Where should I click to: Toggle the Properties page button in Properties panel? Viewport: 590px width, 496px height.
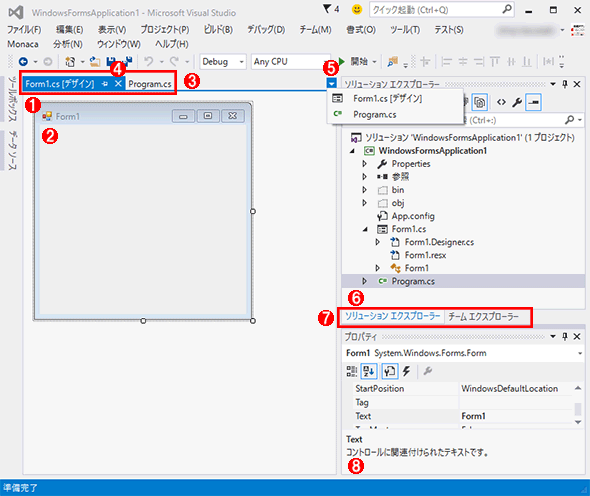pyautogui.click(x=390, y=371)
